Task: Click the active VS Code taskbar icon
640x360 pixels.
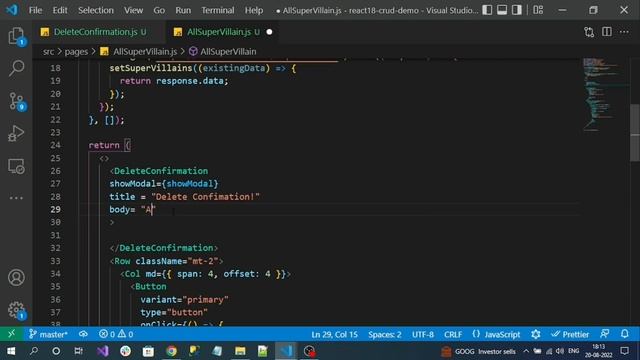Action: [x=286, y=351]
